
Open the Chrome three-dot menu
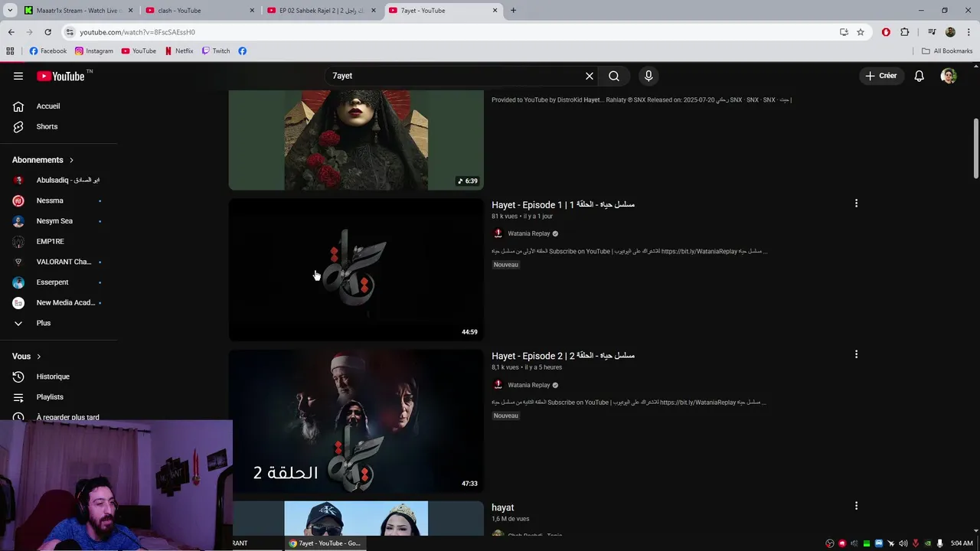pos(969,32)
